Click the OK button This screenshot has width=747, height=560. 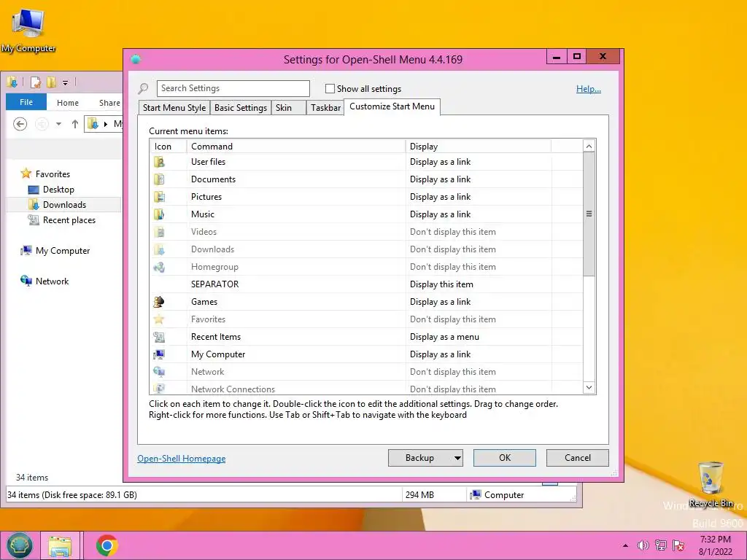pos(505,458)
